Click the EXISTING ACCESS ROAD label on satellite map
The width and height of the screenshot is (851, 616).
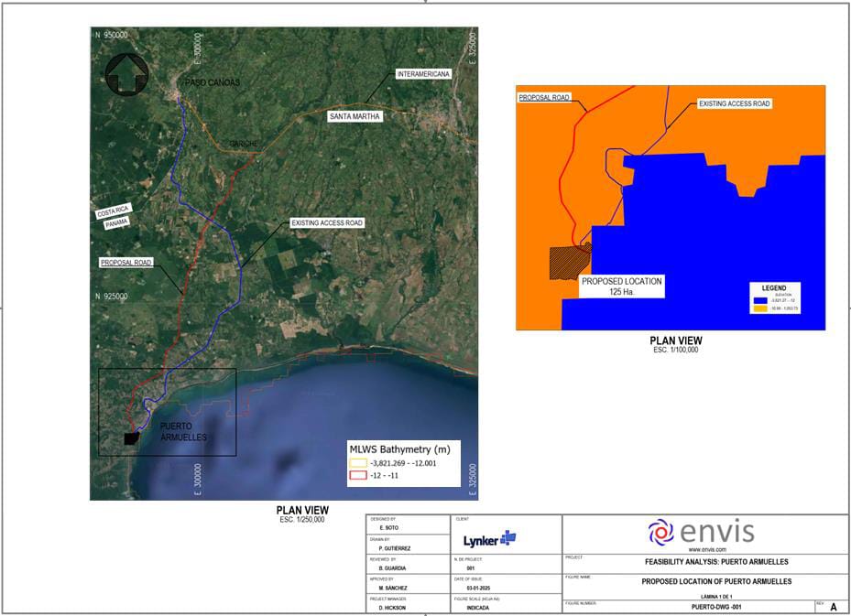tap(326, 222)
